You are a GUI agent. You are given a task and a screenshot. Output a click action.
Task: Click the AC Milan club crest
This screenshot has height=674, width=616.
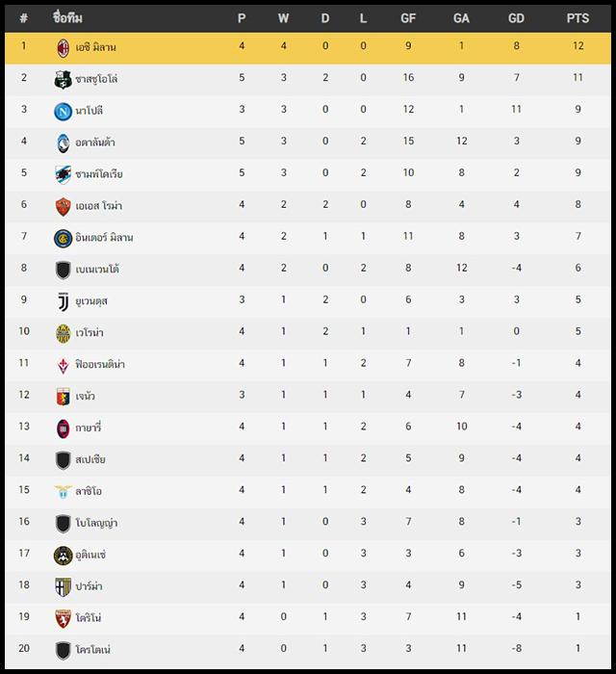click(64, 48)
